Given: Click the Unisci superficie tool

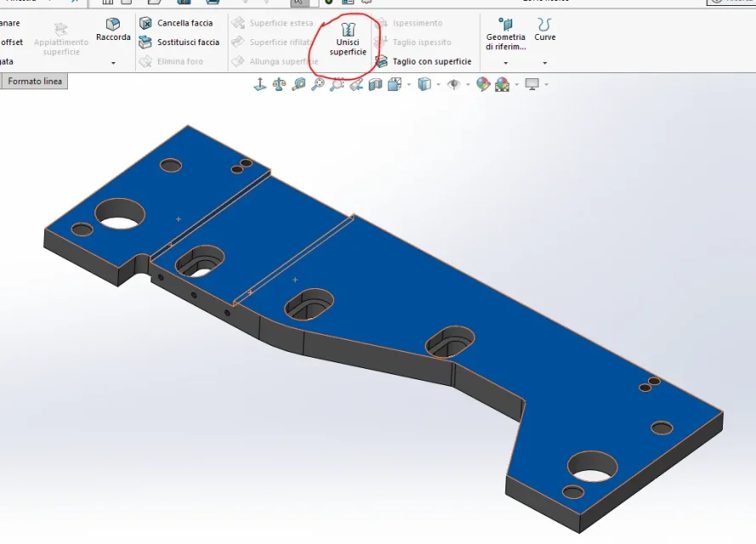Looking at the screenshot, I should pyautogui.click(x=347, y=40).
